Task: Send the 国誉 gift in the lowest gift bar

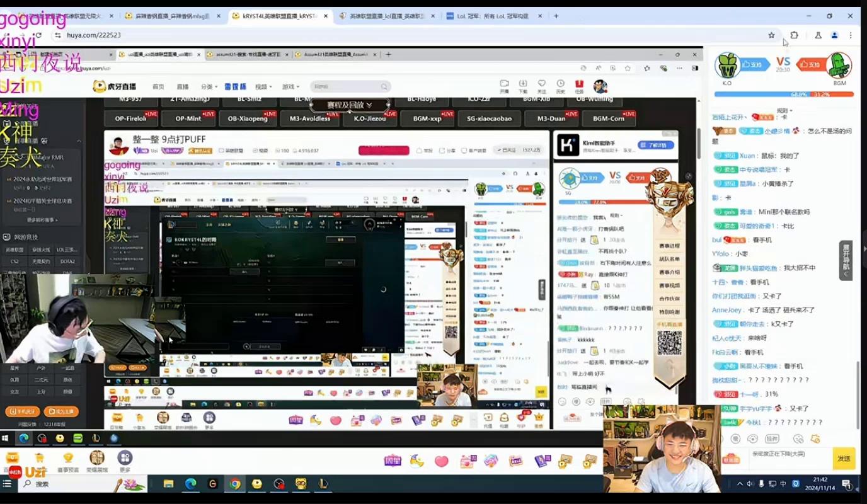Action: pos(393,461)
